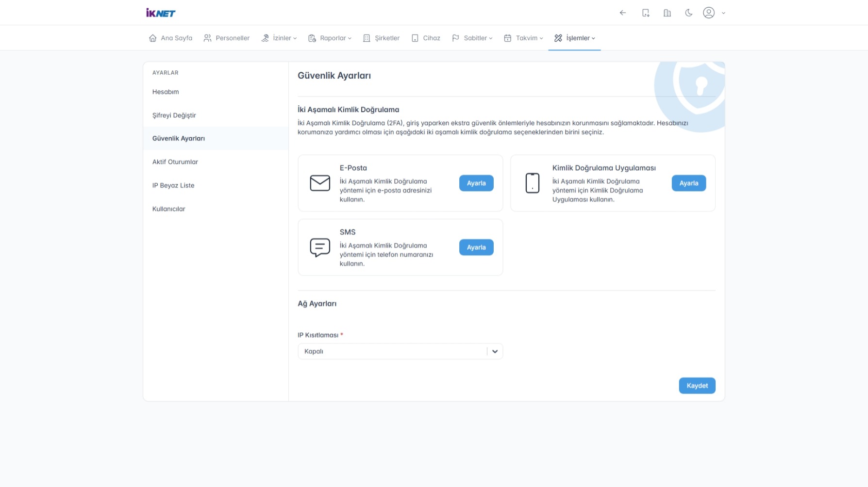This screenshot has height=487, width=868.
Task: Toggle dark mode with the moon icon
Action: pos(688,13)
